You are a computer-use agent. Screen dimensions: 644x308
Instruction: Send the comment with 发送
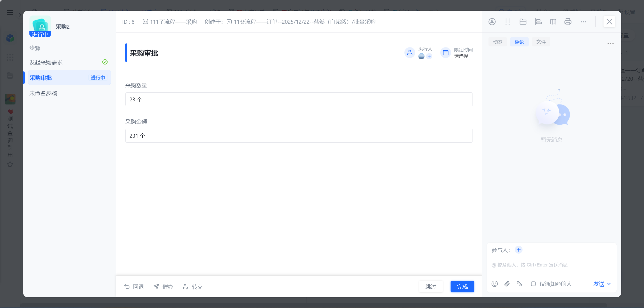pyautogui.click(x=599, y=284)
